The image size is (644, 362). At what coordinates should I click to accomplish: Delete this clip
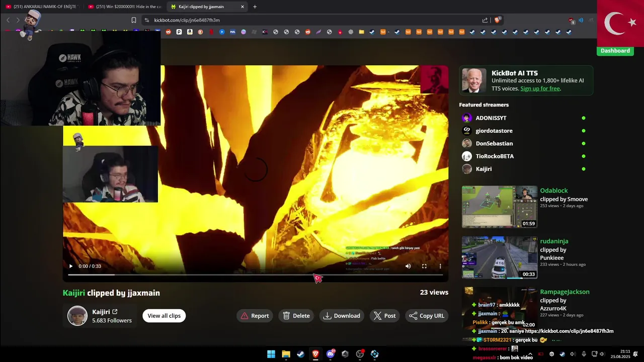pyautogui.click(x=296, y=316)
